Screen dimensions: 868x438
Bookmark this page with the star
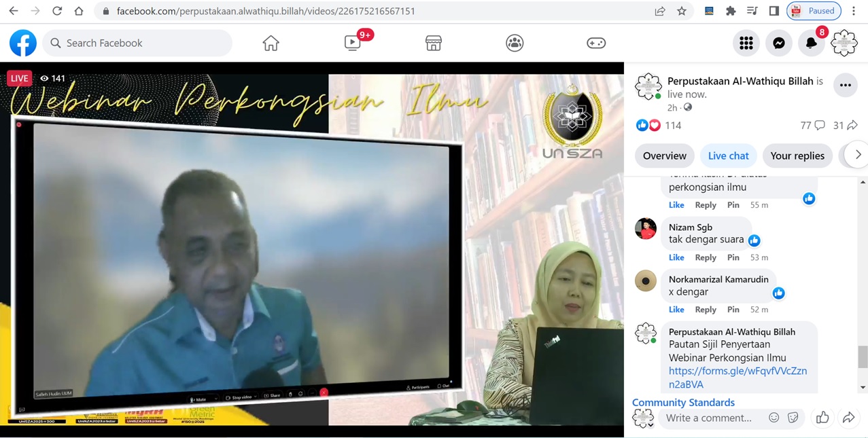[682, 11]
